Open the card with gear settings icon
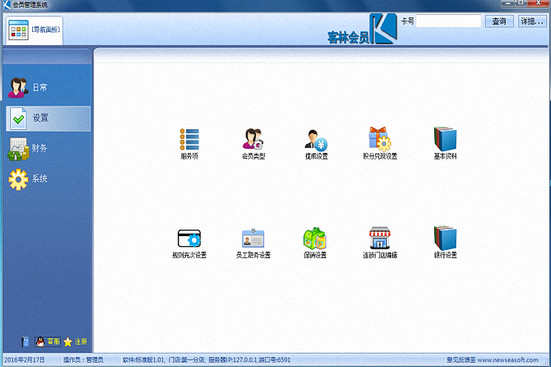The width and height of the screenshot is (551, 367). [189, 243]
